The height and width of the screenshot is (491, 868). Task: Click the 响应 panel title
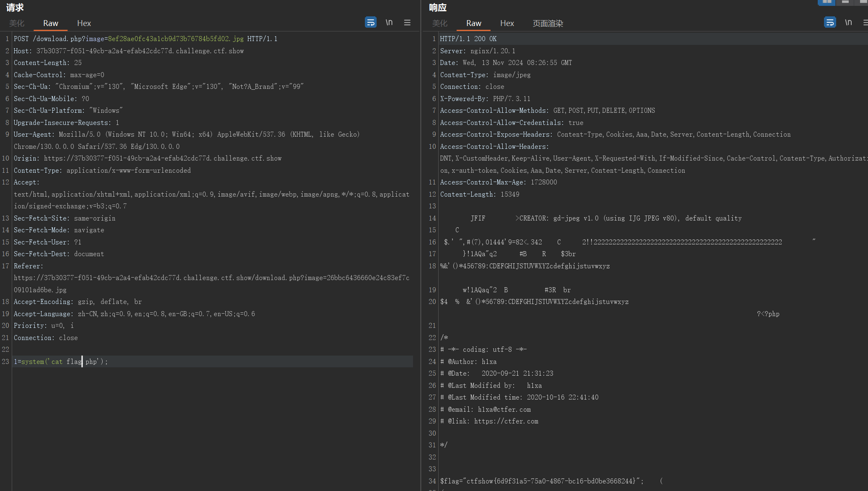438,8
